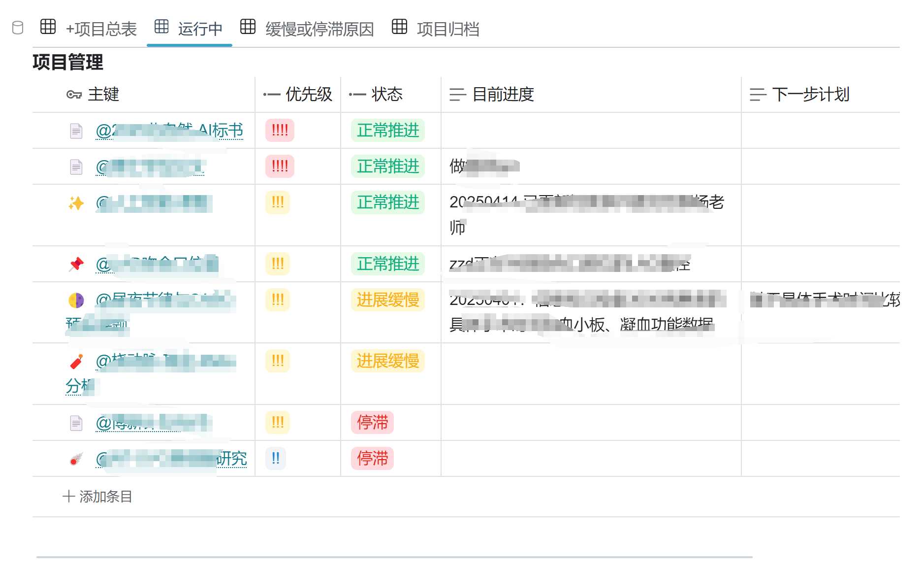Click the 正常推进 status beside the 做 progress cell
Viewport: 924px width, 571px height.
[388, 167]
